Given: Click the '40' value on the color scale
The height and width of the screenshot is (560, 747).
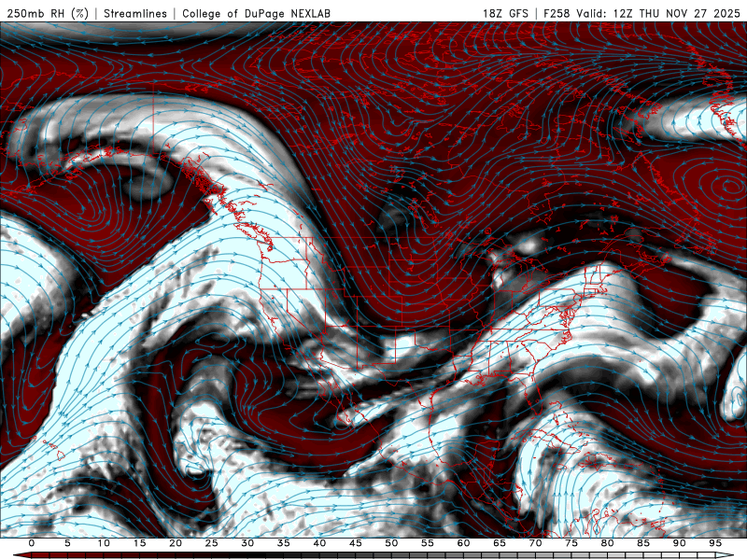Looking at the screenshot, I should tap(319, 543).
